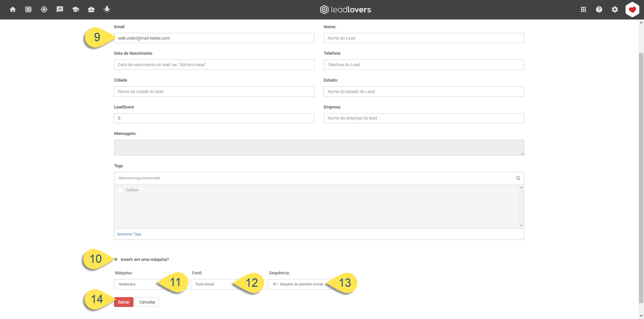Uncheck 'Inserir em uma máquina?' checkbox

coord(116,259)
